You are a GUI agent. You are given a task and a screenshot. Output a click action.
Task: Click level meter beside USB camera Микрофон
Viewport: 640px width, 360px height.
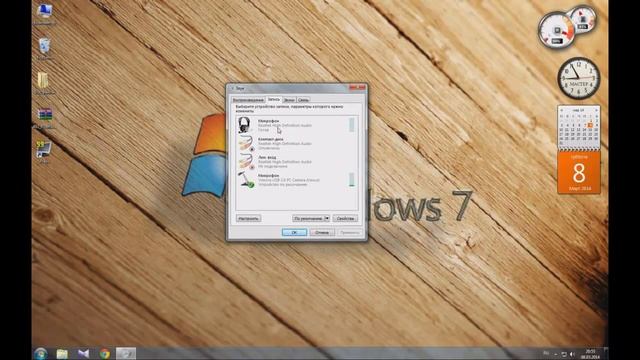351,180
